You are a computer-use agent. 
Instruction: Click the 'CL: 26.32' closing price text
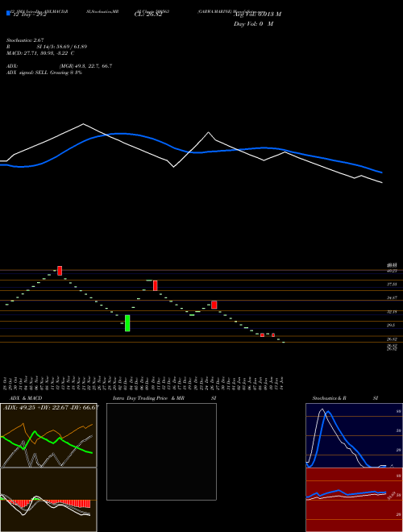point(148,15)
